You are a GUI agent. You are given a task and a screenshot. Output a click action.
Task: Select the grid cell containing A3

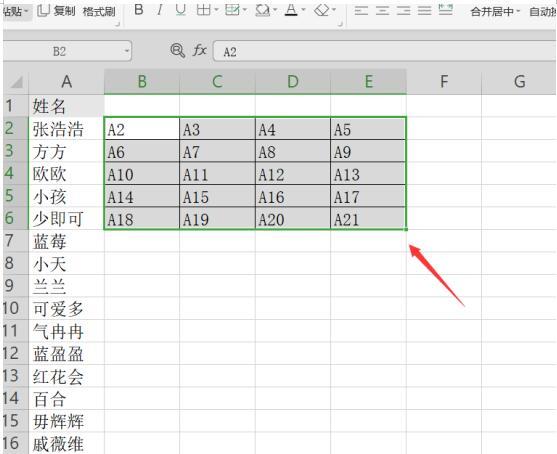tap(217, 129)
